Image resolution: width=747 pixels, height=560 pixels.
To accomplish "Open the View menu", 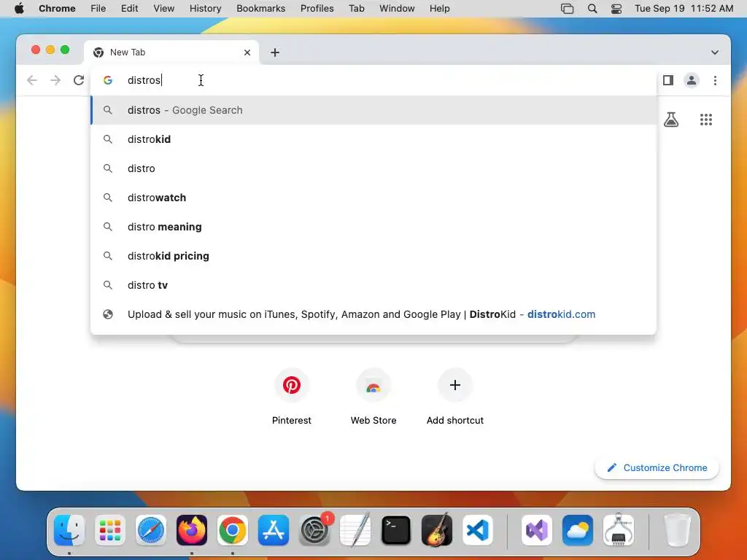I will point(164,9).
